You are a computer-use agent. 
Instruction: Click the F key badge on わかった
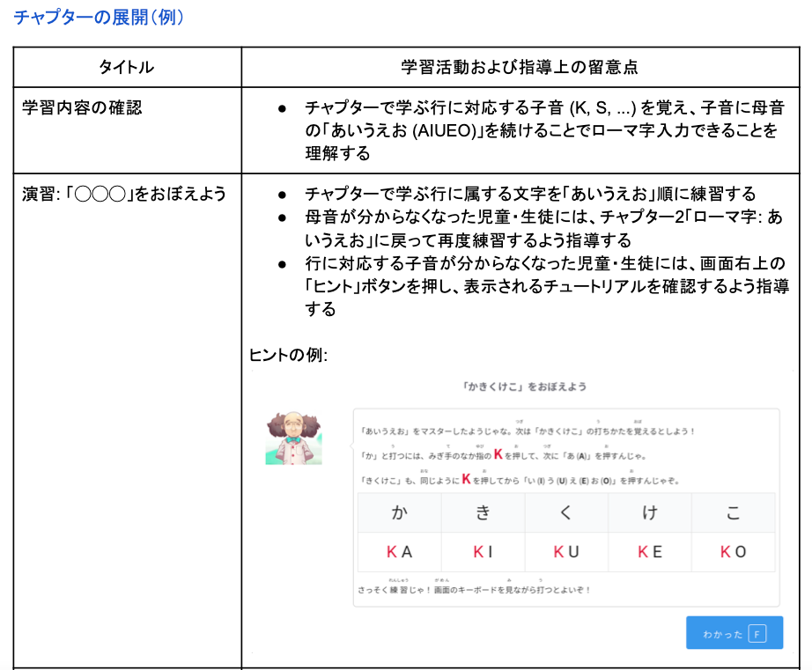click(x=757, y=634)
